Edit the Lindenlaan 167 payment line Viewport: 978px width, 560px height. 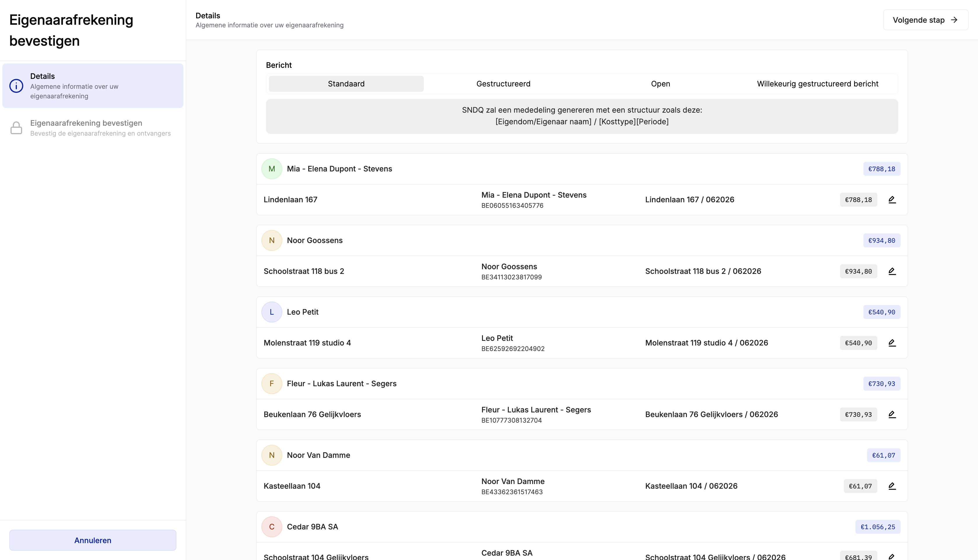[892, 200]
